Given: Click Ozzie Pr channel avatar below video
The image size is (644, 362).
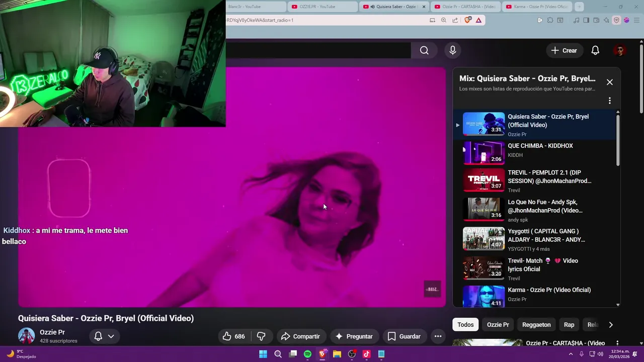Looking at the screenshot, I should 26,336.
